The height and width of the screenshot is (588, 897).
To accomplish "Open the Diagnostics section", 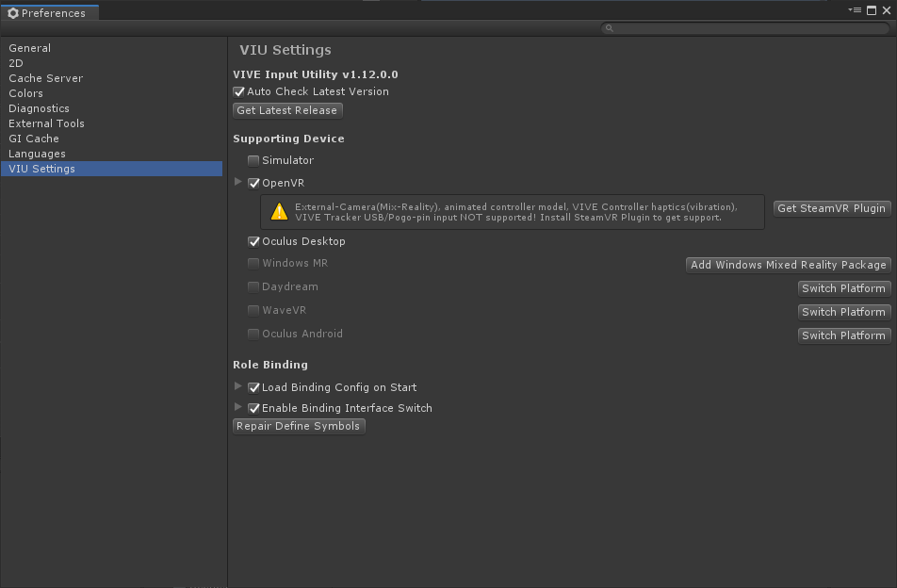I will (x=111, y=108).
